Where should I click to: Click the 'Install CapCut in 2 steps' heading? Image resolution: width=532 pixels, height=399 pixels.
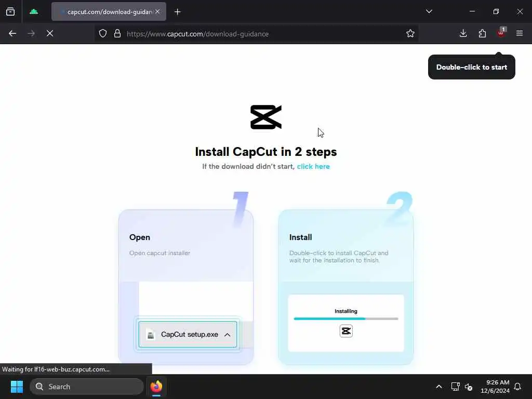coord(266,152)
